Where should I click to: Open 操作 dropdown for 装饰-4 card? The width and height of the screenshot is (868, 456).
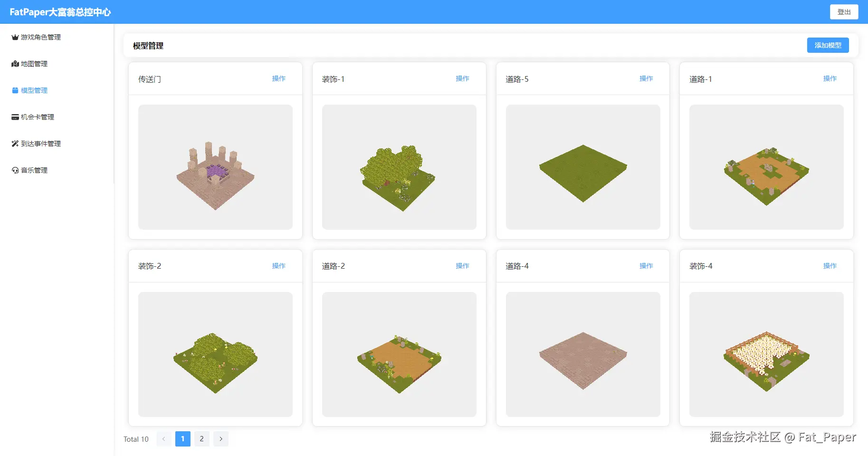(x=830, y=266)
